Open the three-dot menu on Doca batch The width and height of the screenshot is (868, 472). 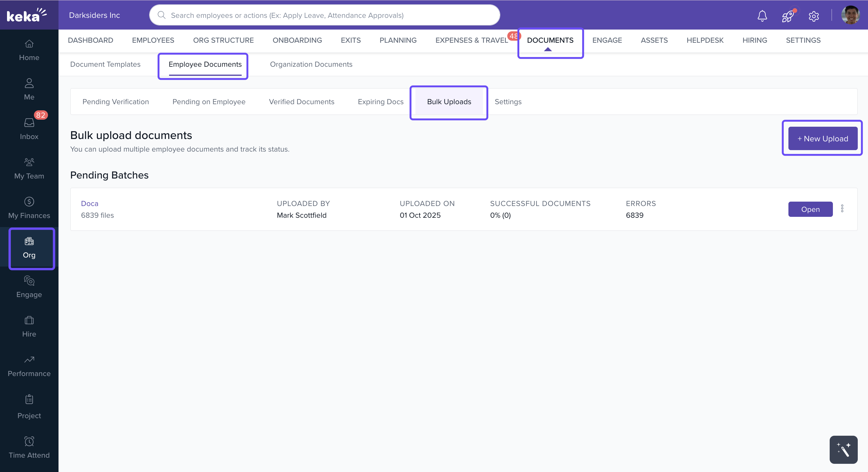point(842,209)
